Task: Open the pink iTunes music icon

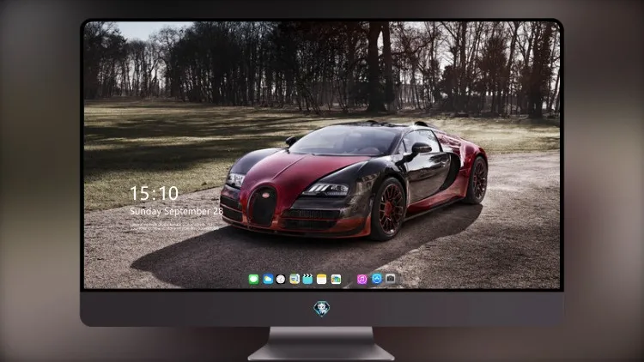Action: point(361,280)
